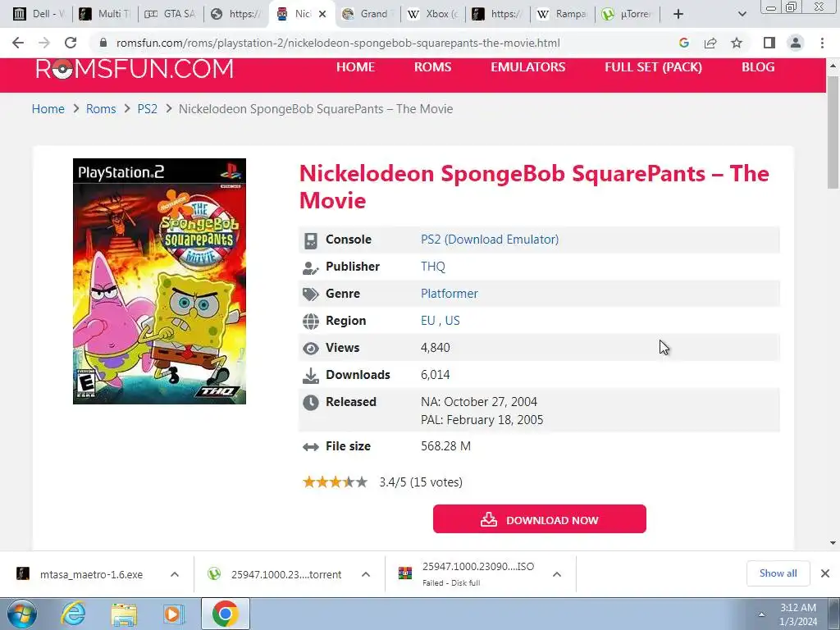Click the Downloads arrow icon
The image size is (840, 630).
[311, 376]
